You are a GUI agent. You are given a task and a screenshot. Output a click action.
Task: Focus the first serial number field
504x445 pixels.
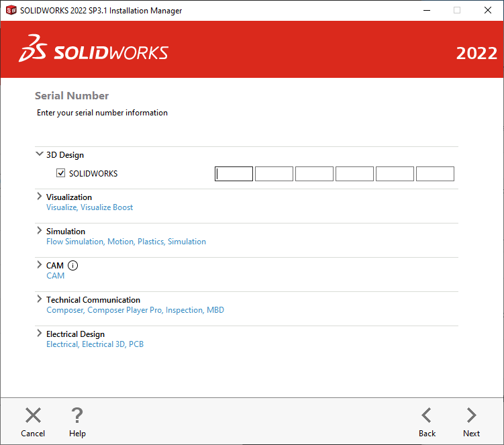click(234, 174)
